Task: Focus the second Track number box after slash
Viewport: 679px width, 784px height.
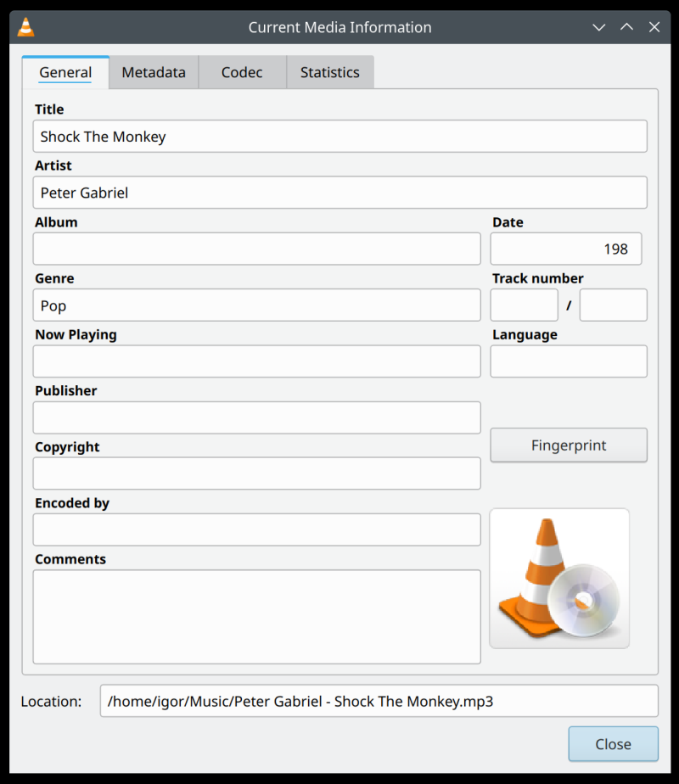Action: click(x=614, y=305)
